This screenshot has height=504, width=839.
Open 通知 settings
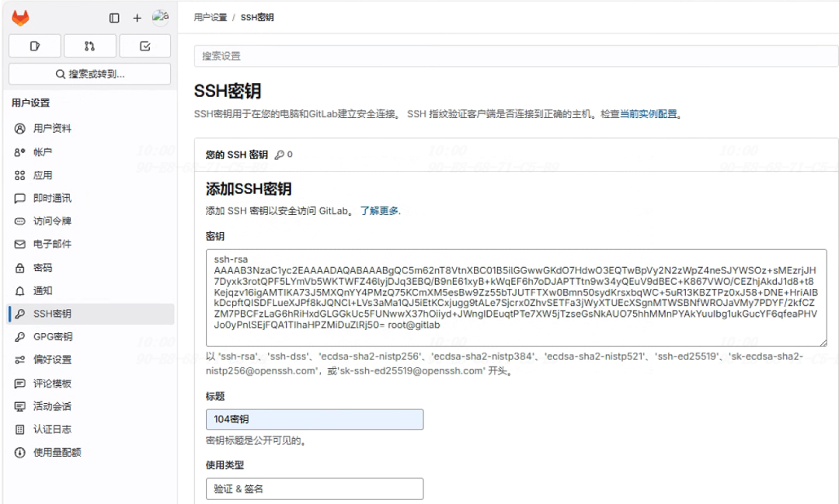pyautogui.click(x=42, y=291)
